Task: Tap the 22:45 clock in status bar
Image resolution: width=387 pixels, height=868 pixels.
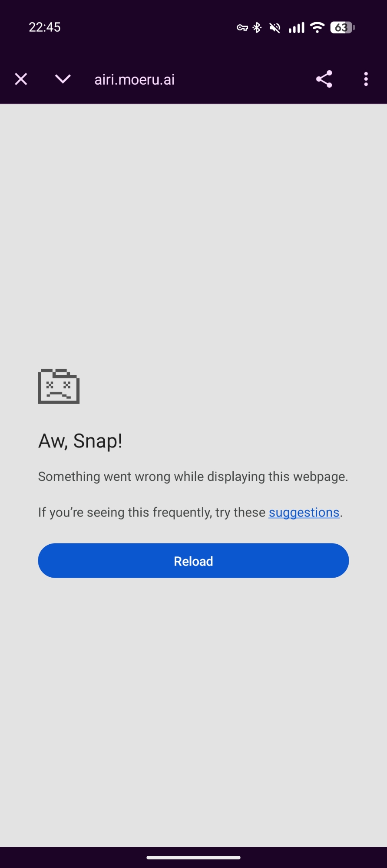Action: pos(45,27)
